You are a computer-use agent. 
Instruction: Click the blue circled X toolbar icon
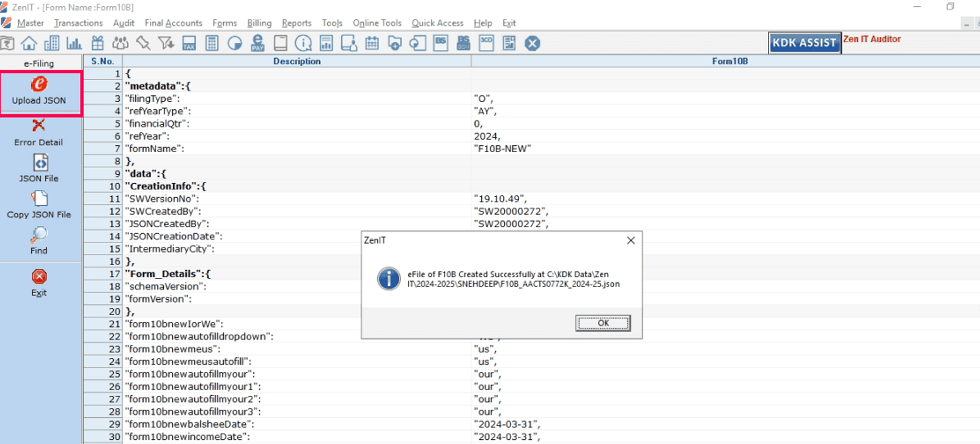click(532, 43)
